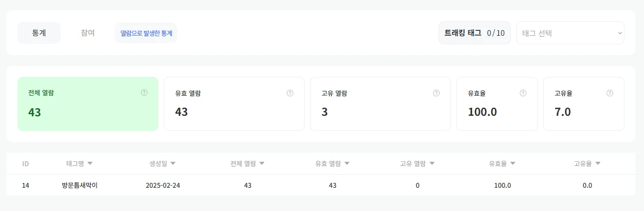Open help icon on 전체 열람 card
Viewport: 644px width, 211px height.
point(144,93)
